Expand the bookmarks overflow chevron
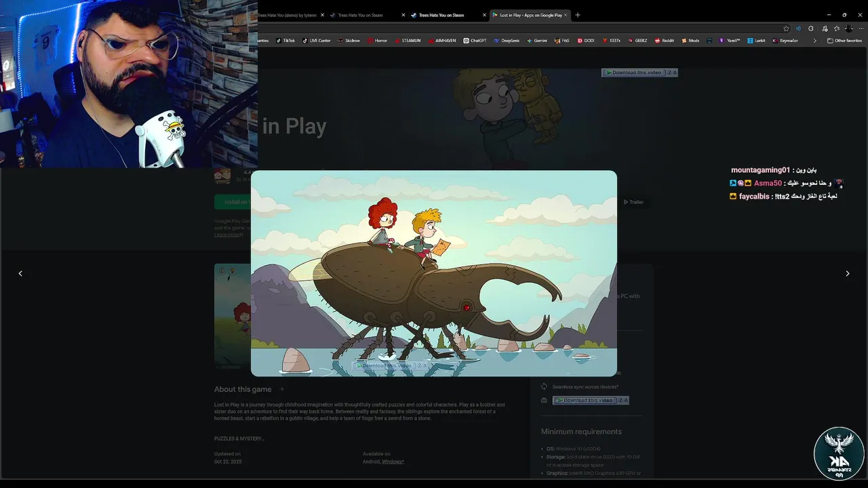The width and height of the screenshot is (868, 488). point(814,41)
